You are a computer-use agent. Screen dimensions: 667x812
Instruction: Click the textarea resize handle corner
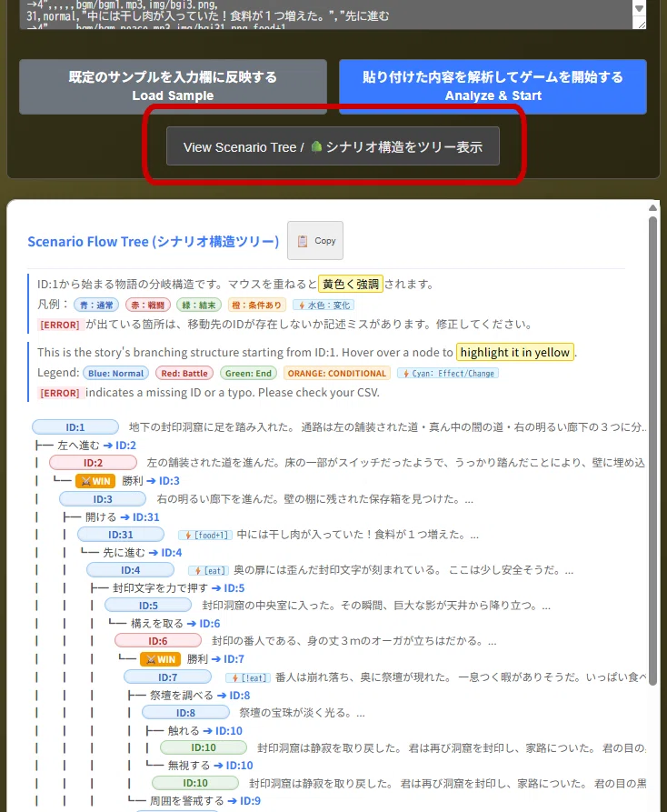tap(642, 24)
